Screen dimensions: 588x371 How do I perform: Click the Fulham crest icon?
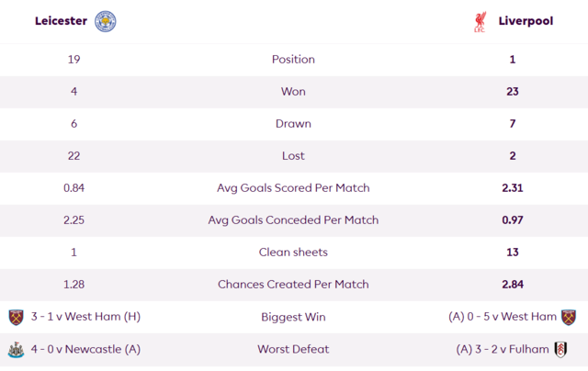tap(560, 350)
